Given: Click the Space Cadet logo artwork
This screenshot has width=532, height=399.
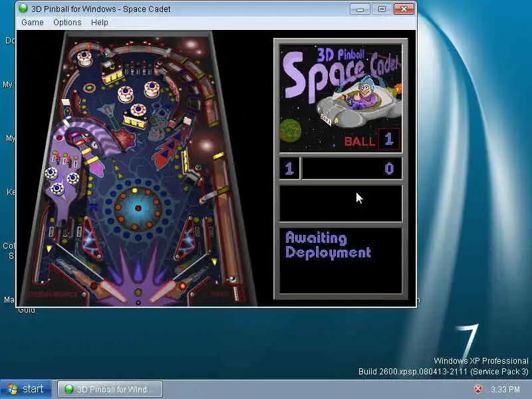Looking at the screenshot, I should 340,98.
